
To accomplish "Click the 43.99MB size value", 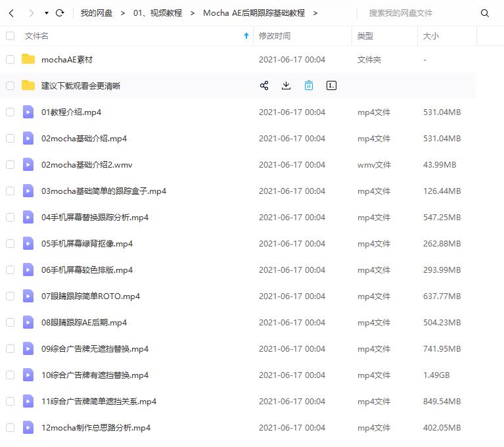I will (x=440, y=165).
